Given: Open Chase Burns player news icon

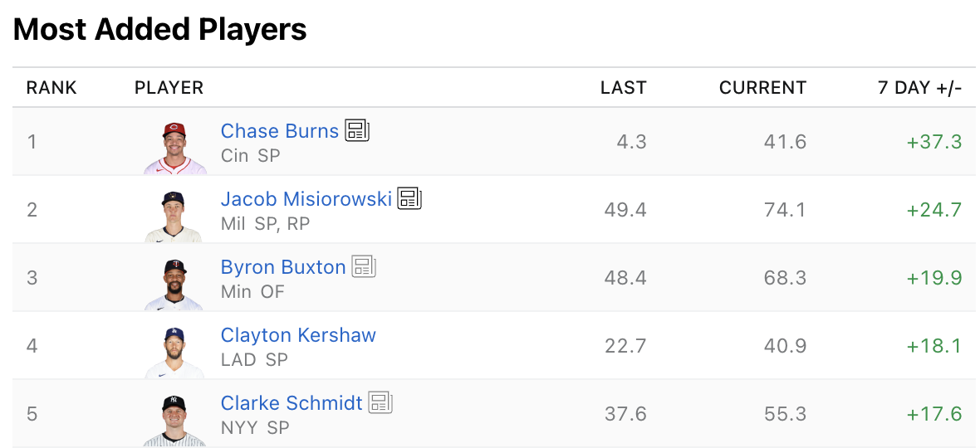Looking at the screenshot, I should [x=357, y=130].
